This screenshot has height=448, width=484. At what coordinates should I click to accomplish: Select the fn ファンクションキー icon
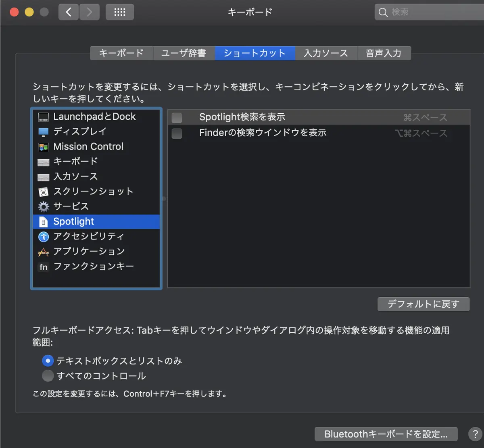[43, 267]
